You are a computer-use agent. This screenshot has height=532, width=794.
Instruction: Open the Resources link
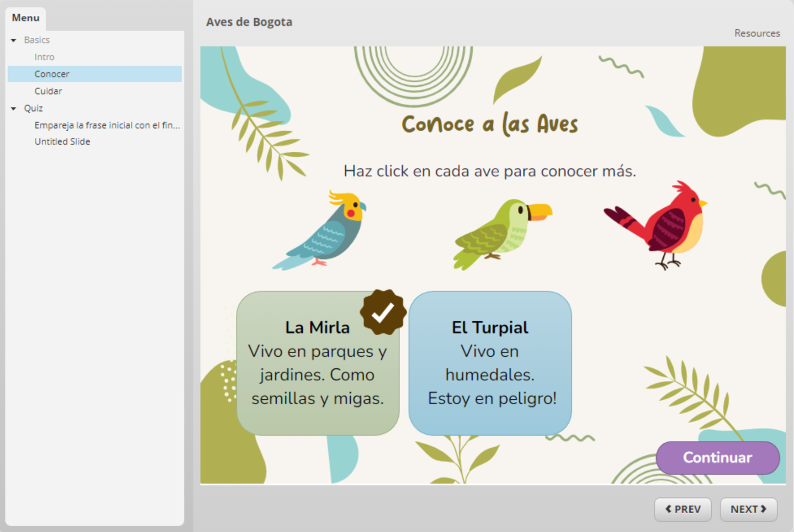coord(757,33)
